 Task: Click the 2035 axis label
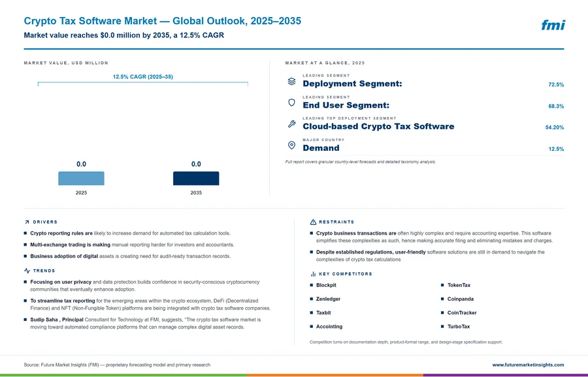(196, 193)
